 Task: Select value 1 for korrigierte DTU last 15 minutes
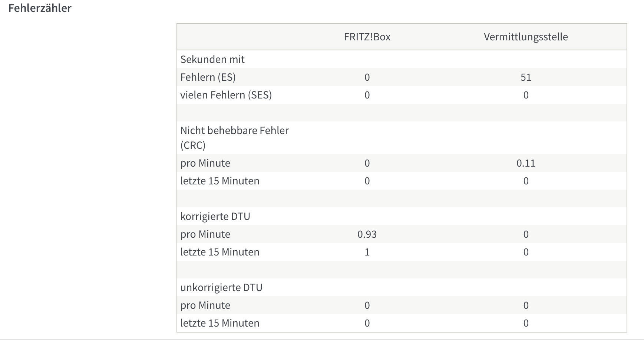(367, 252)
